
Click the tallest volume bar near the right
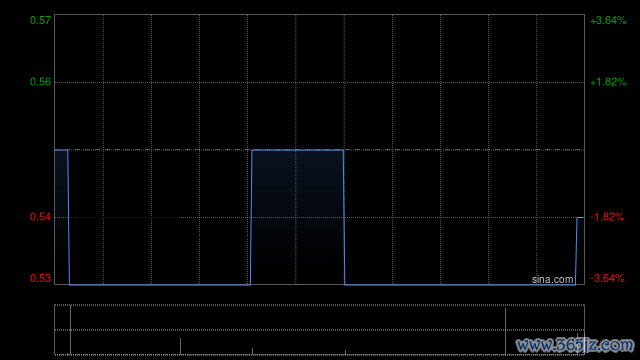(x=505, y=331)
